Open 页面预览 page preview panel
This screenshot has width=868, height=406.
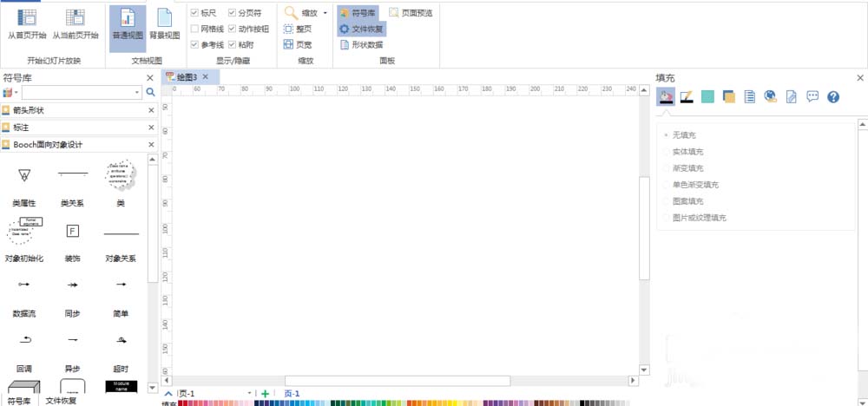(x=411, y=13)
